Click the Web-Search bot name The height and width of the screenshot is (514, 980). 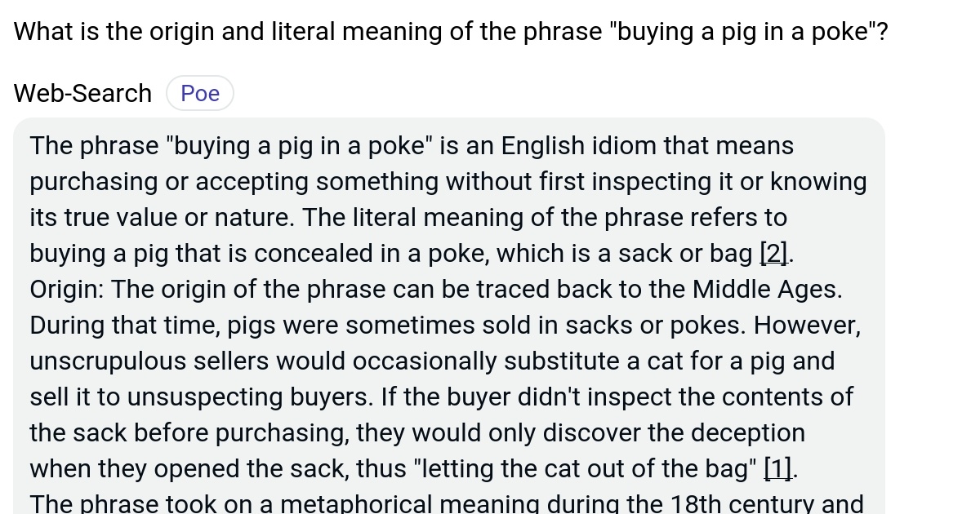click(82, 94)
